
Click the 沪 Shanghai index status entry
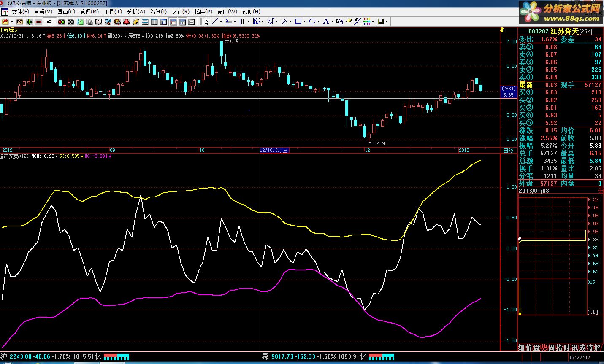pyautogui.click(x=51, y=357)
